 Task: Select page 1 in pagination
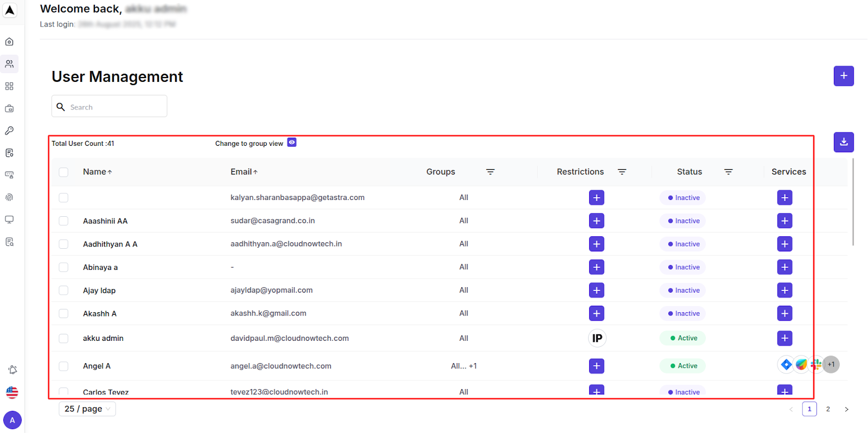pos(809,409)
